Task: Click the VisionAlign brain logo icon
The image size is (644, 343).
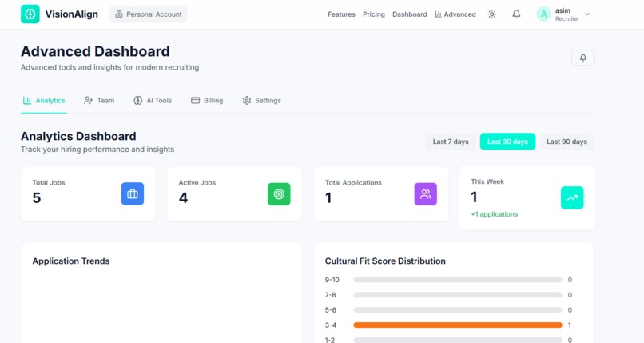Action: click(30, 14)
